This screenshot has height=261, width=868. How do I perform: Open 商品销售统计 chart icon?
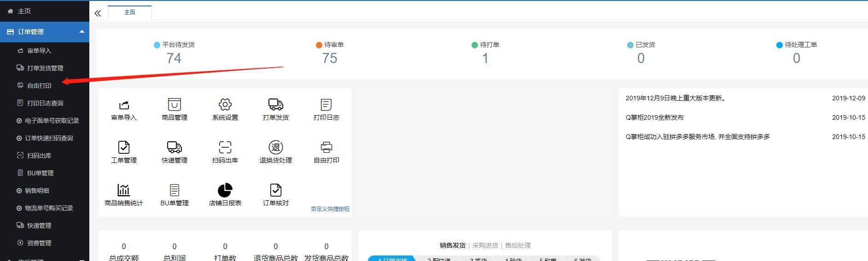pos(124,191)
